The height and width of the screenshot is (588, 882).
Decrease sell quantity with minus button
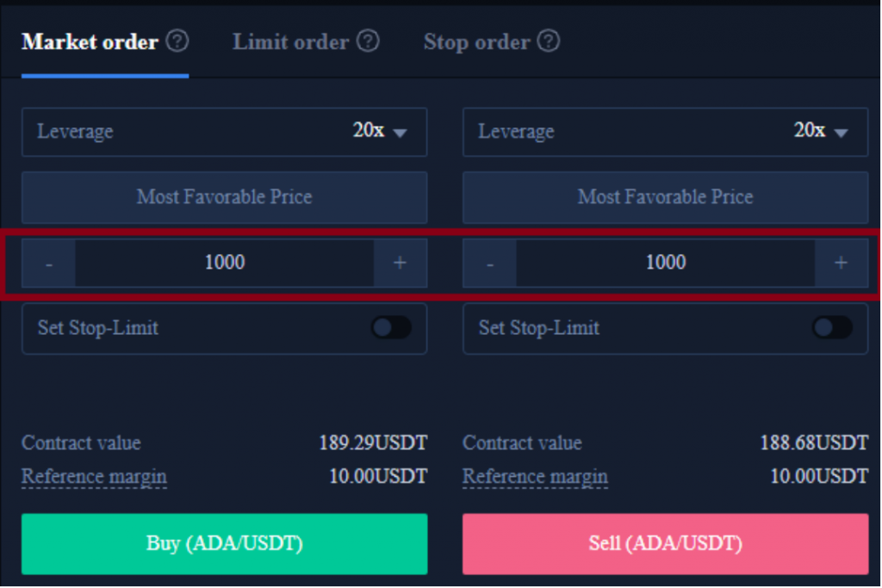click(490, 263)
